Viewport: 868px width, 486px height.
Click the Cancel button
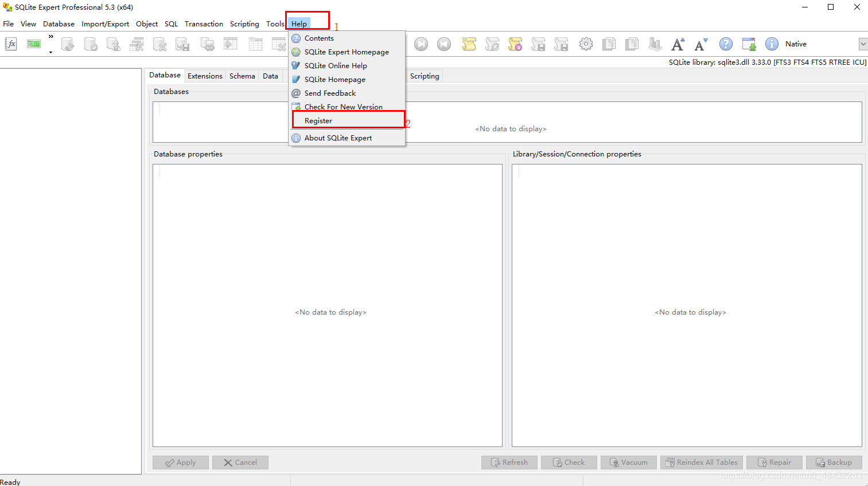240,463
